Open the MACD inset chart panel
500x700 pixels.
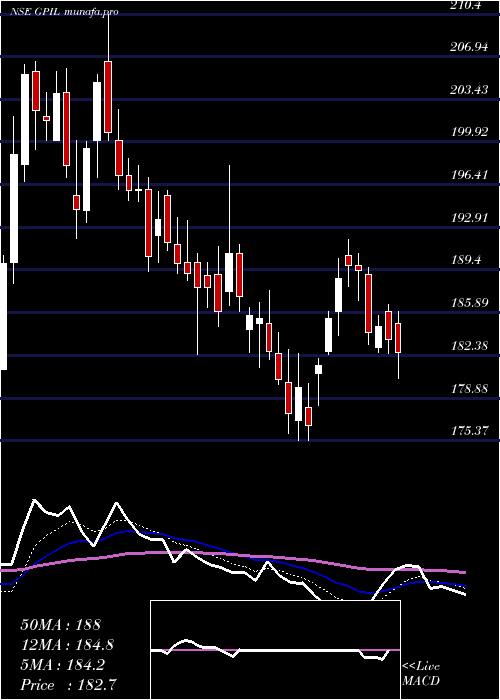coord(275,650)
